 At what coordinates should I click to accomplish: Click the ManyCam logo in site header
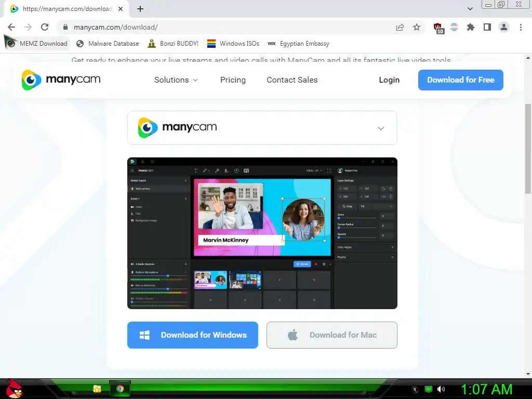(x=61, y=79)
